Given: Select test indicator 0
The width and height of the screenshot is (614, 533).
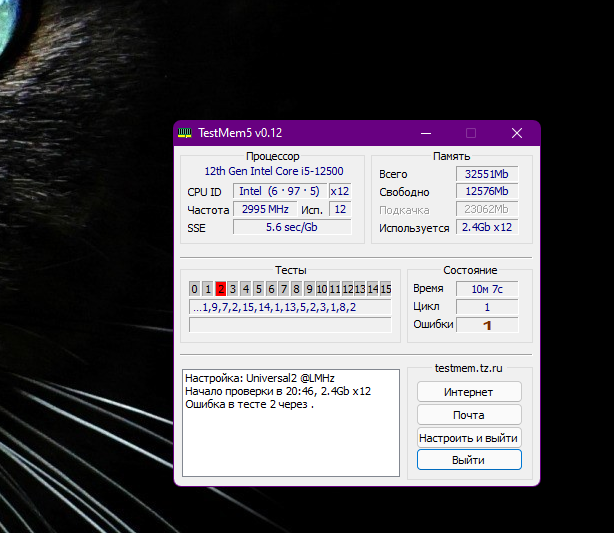Looking at the screenshot, I should pyautogui.click(x=195, y=289).
